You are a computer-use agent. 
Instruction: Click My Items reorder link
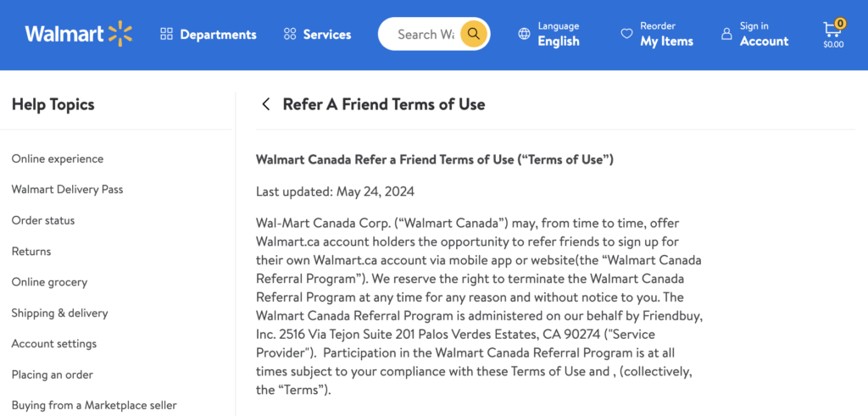666,42
